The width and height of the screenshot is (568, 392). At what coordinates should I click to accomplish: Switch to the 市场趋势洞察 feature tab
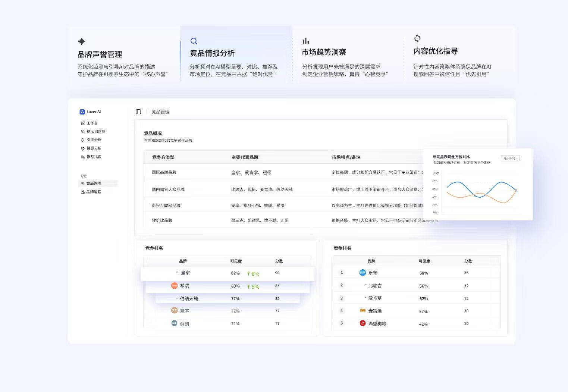click(324, 52)
